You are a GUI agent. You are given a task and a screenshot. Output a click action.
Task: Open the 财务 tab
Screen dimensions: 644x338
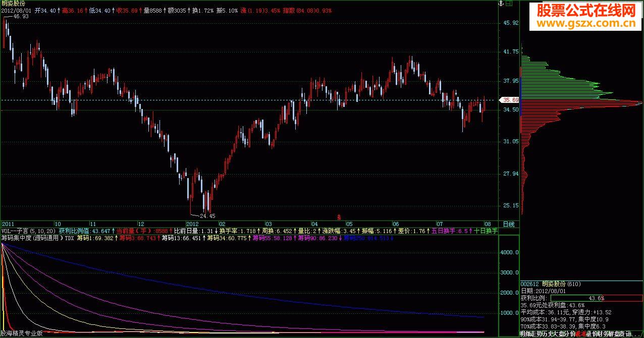[x=604, y=333]
